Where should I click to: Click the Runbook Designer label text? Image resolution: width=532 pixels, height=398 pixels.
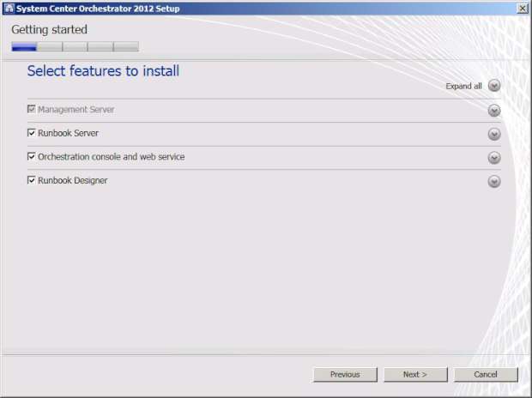point(73,181)
